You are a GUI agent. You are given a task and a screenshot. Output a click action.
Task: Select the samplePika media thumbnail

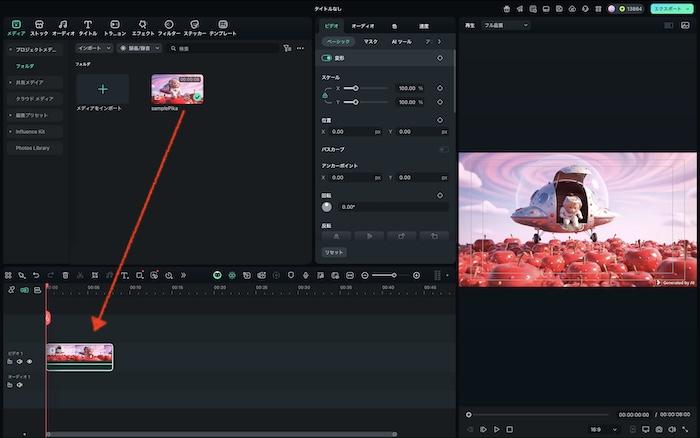point(177,88)
